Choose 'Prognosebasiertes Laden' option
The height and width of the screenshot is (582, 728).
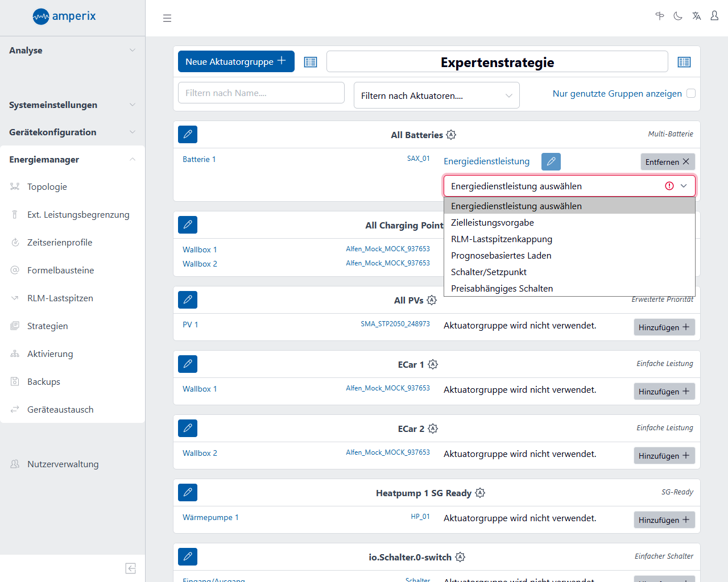(500, 256)
